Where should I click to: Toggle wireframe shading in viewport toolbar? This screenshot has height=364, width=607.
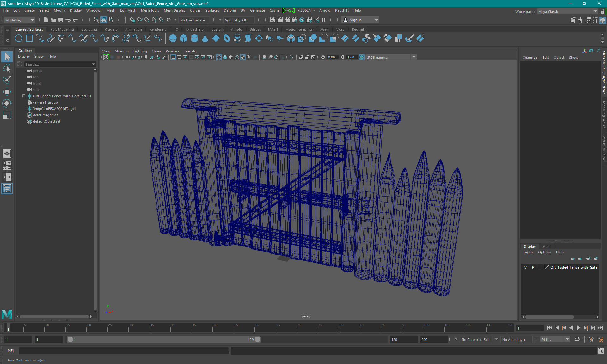coord(219,57)
